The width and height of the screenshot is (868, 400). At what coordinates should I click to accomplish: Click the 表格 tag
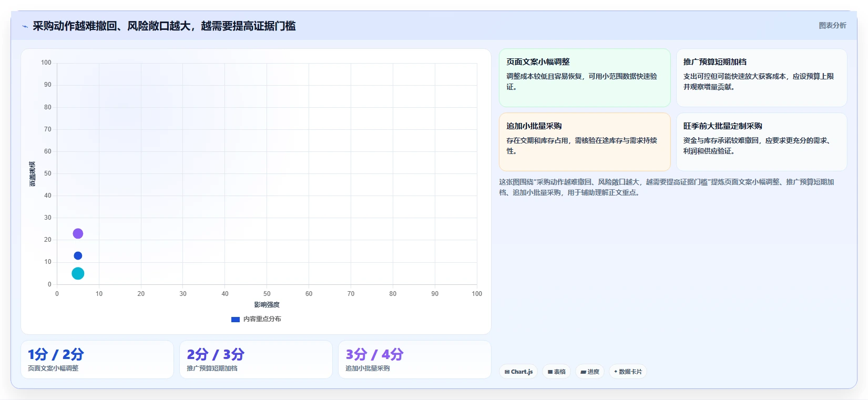(x=556, y=372)
